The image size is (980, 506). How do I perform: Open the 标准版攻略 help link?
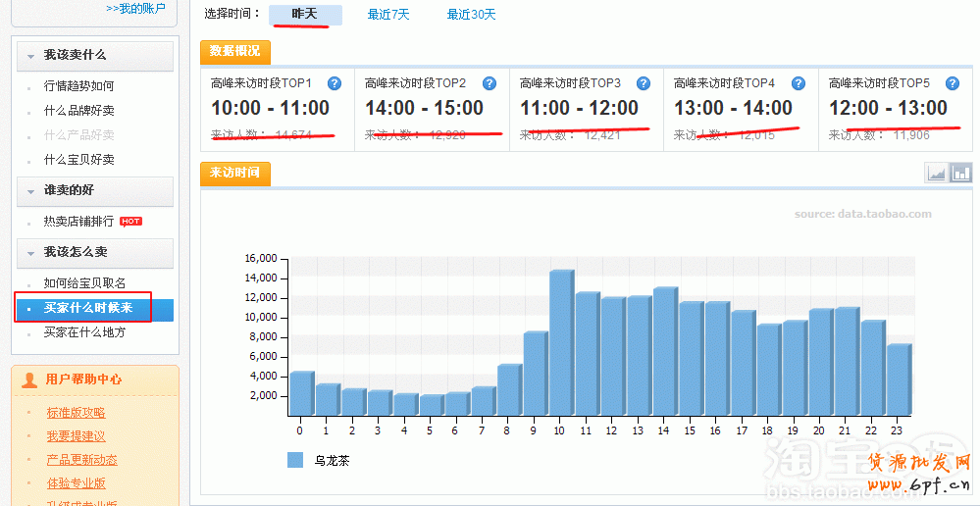76,413
